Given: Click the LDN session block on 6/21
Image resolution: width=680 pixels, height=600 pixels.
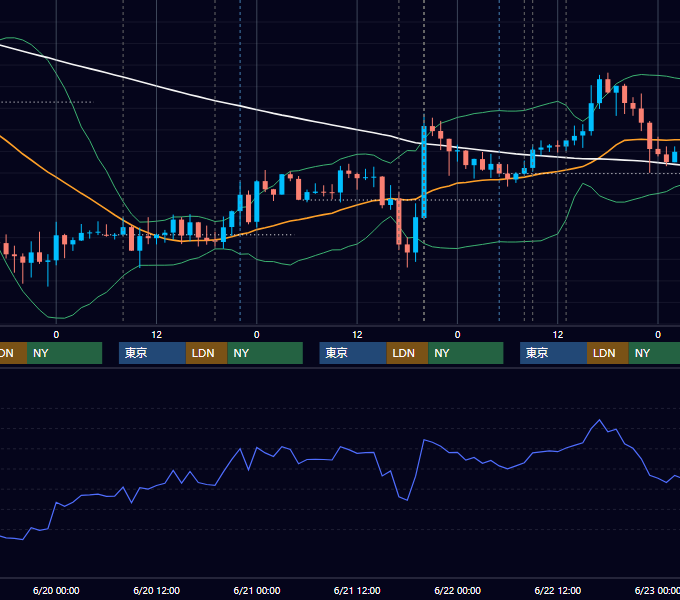Looking at the screenshot, I should click(x=407, y=353).
